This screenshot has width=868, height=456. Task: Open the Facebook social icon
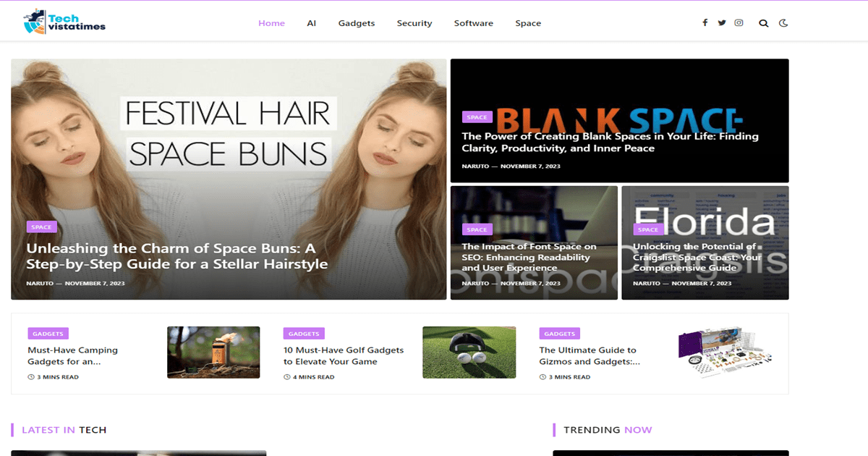705,23
